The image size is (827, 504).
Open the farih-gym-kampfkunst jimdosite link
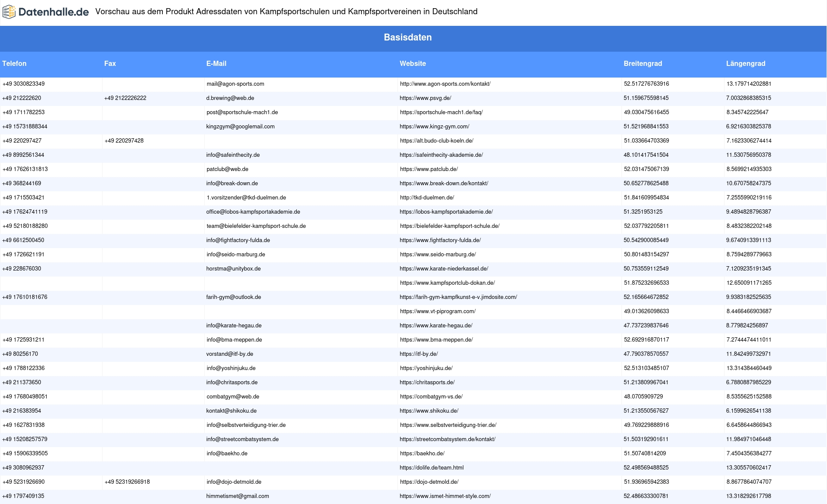point(458,297)
